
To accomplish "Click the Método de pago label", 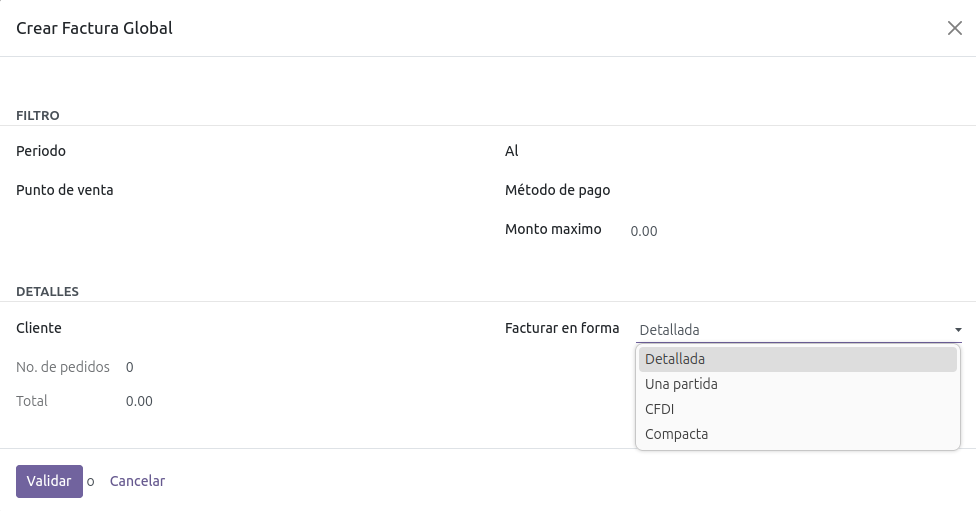I will tap(557, 190).
